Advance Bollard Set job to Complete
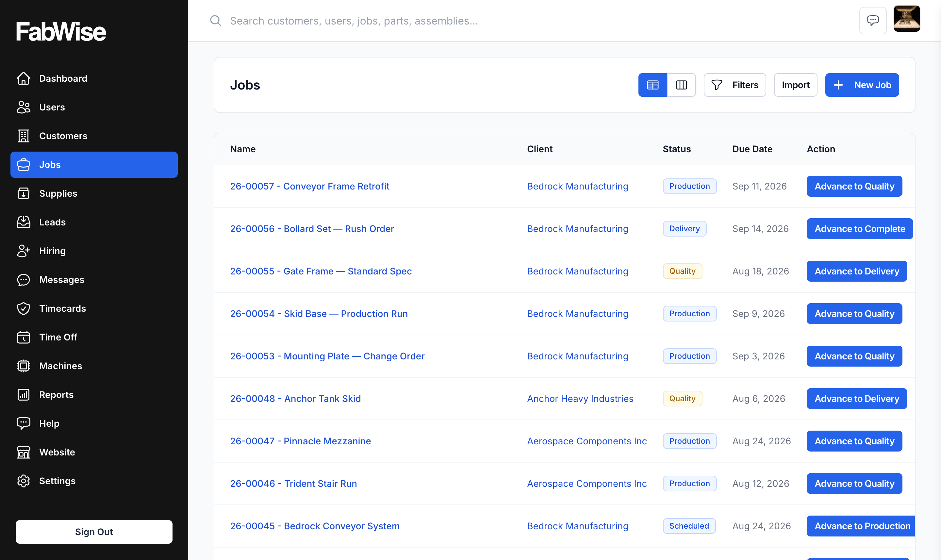941x560 pixels. pos(860,229)
